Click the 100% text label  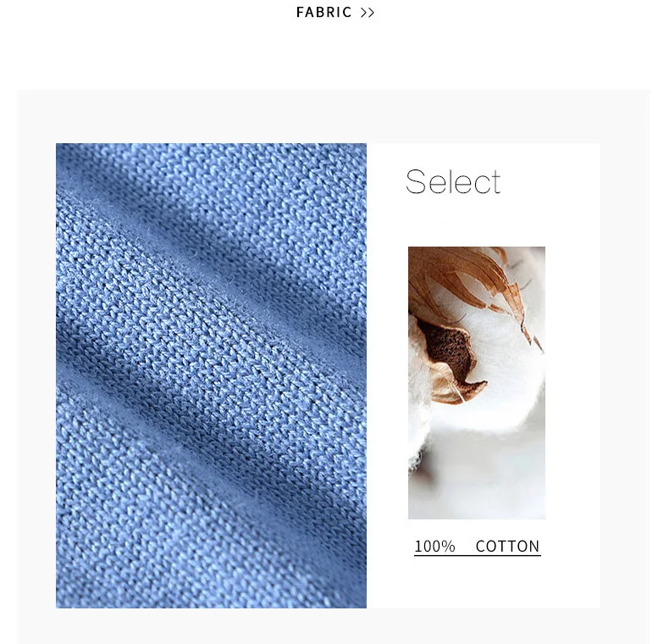click(434, 547)
